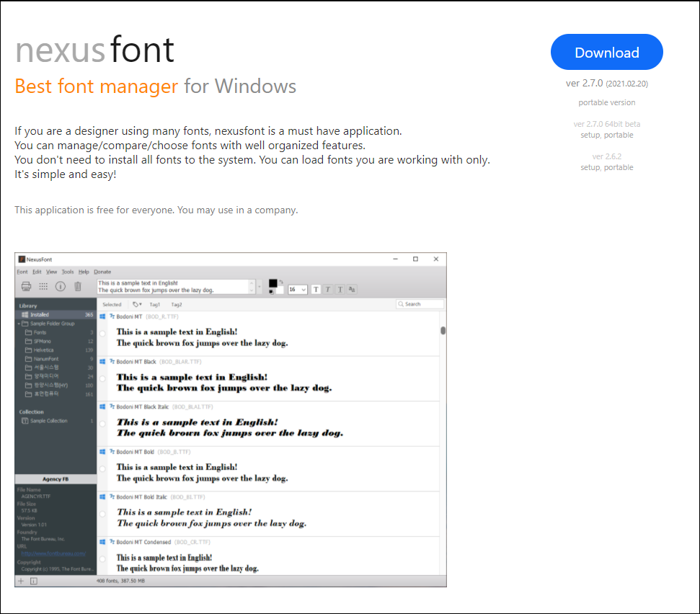Click the Search input field

point(420,304)
